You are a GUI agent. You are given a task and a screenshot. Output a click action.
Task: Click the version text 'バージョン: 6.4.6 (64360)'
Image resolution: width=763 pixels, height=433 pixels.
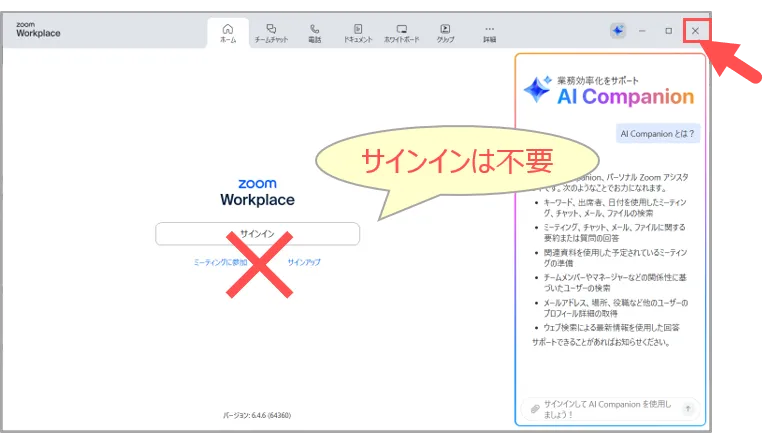257,415
